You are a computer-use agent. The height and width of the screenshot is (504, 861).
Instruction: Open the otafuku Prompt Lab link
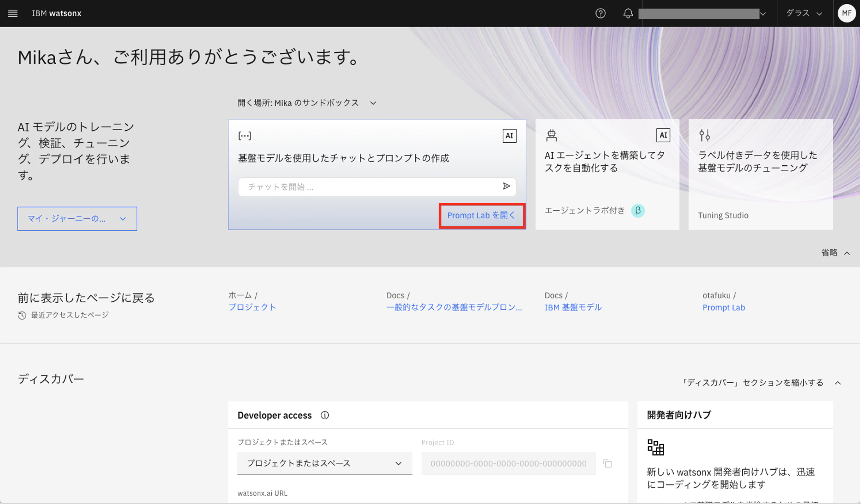[724, 307]
